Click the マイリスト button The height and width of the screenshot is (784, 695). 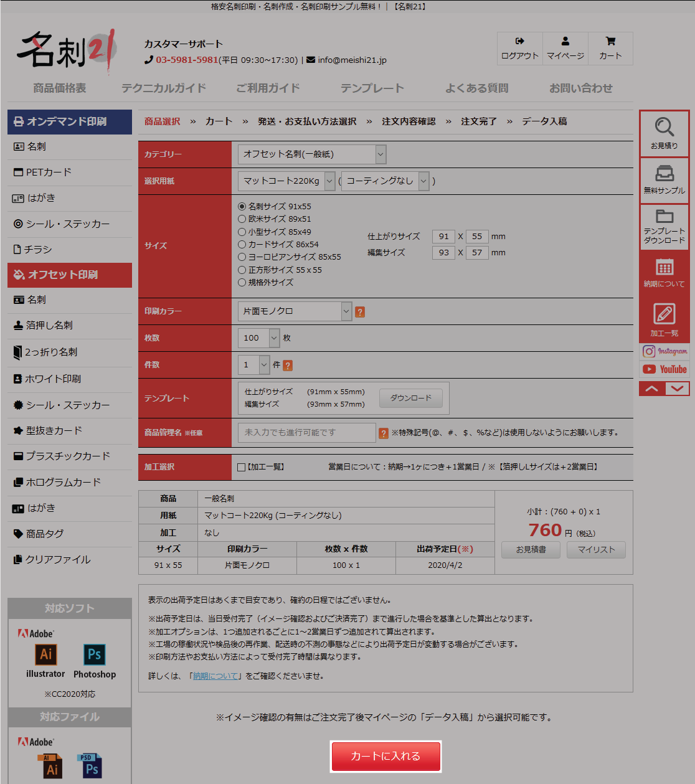pos(596,550)
